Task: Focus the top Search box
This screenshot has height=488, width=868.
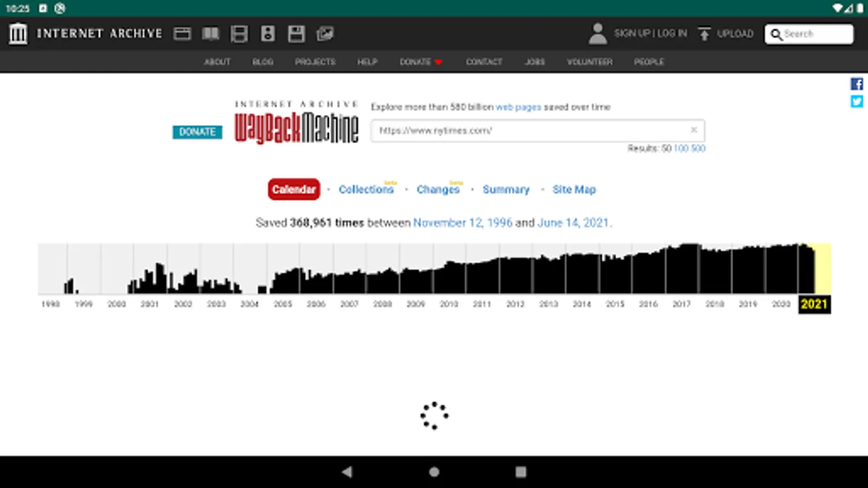Action: pos(809,34)
